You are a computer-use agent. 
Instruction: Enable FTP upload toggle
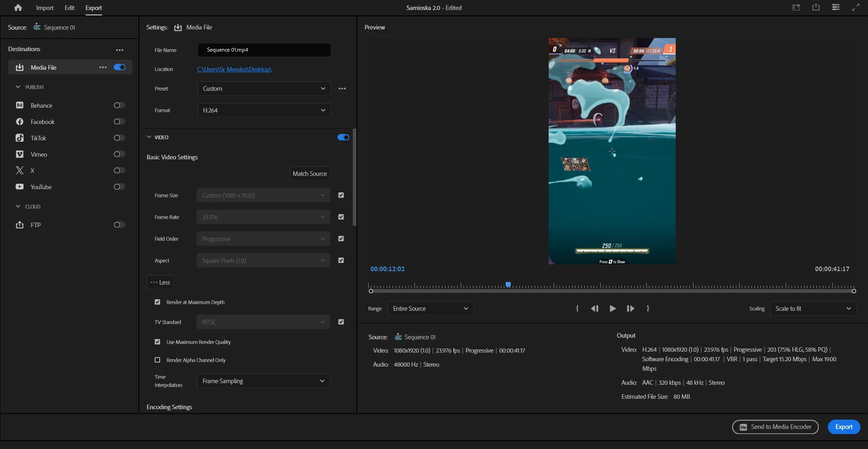point(119,225)
